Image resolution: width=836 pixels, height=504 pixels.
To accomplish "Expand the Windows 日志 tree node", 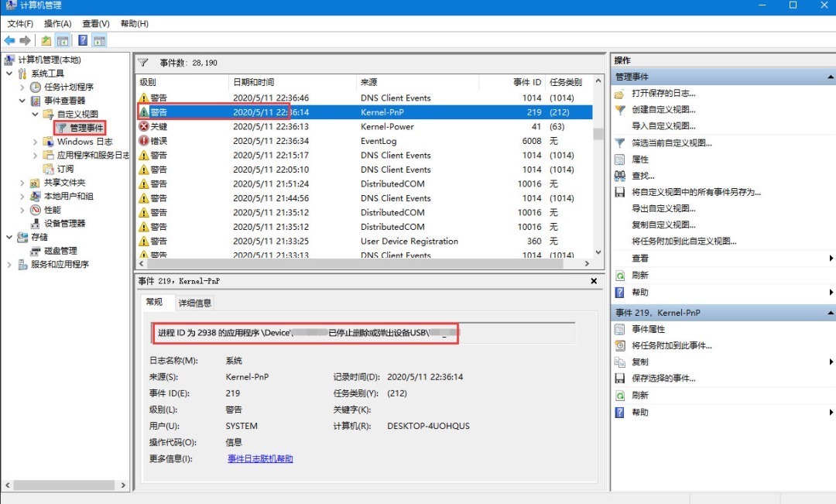I will 36,142.
